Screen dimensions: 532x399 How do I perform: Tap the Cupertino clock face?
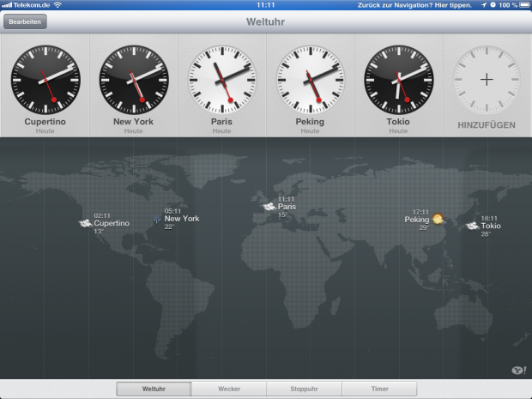45,80
